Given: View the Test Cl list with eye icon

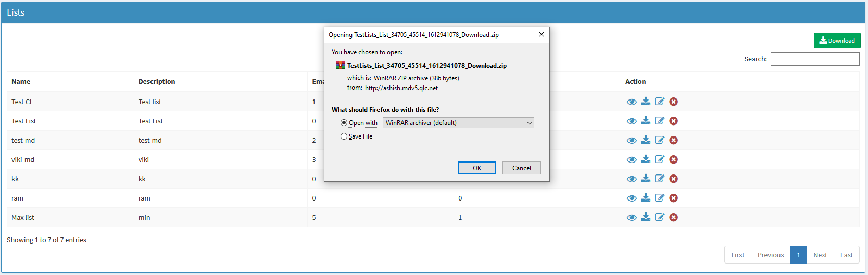Looking at the screenshot, I should (x=632, y=102).
